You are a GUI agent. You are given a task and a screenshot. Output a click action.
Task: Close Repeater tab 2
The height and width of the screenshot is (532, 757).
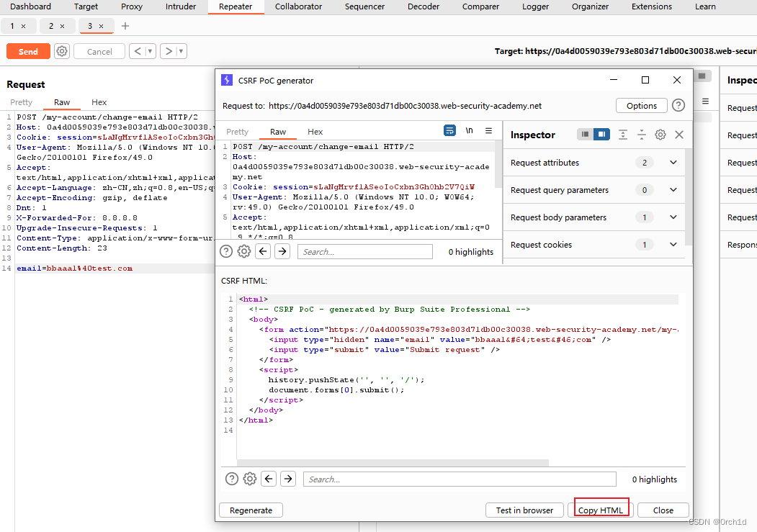tap(62, 26)
